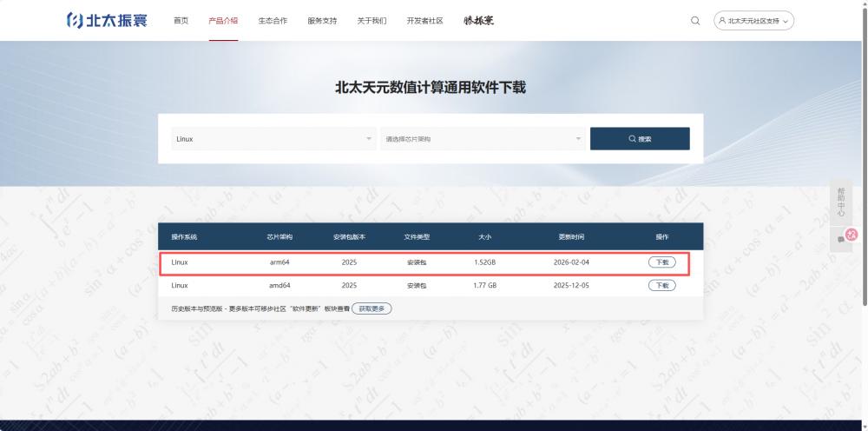868x431 pixels.
Task: Click the 北太天元数值计算通用软件下载 heading
Action: [431, 87]
